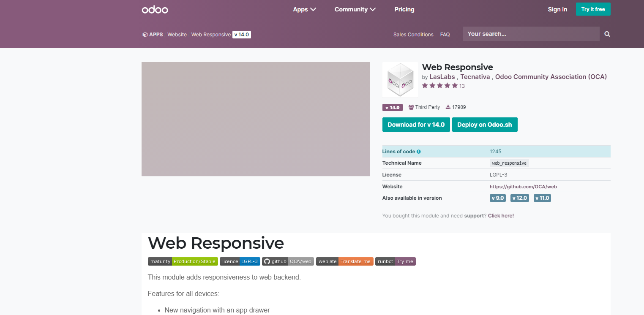Click the Lines of code info icon
Screen dimensions: 644x315
pyautogui.click(x=419, y=152)
